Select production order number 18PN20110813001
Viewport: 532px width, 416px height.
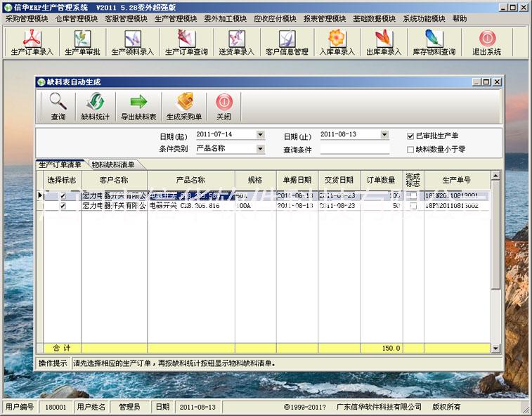point(452,196)
